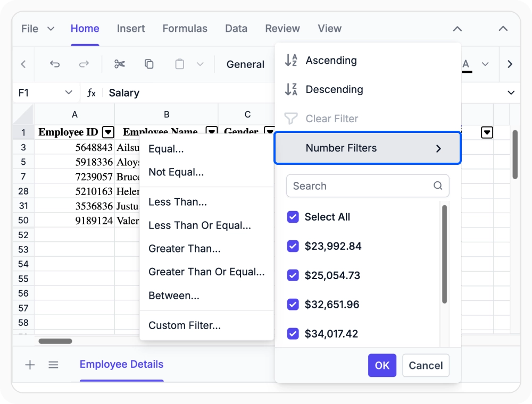
Task: Choose Less Than Or Equal... option
Action: tap(206, 225)
